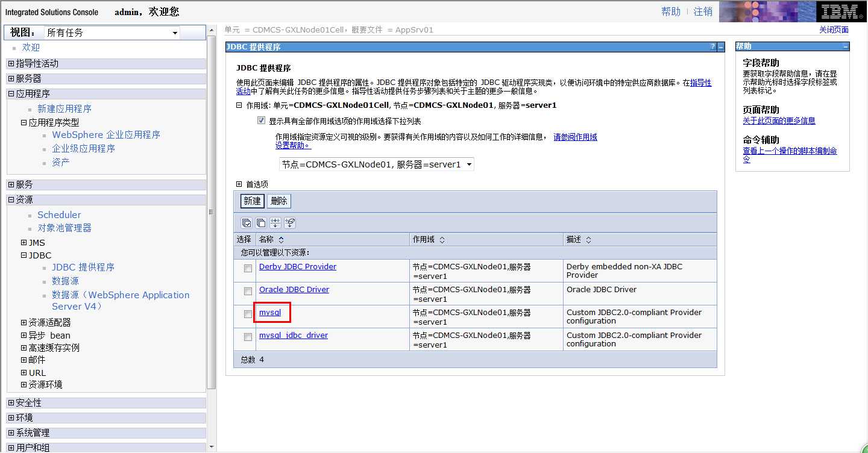
Task: Open the scope dropdown 节点=CDMCS-GXLNode01
Action: 377,164
